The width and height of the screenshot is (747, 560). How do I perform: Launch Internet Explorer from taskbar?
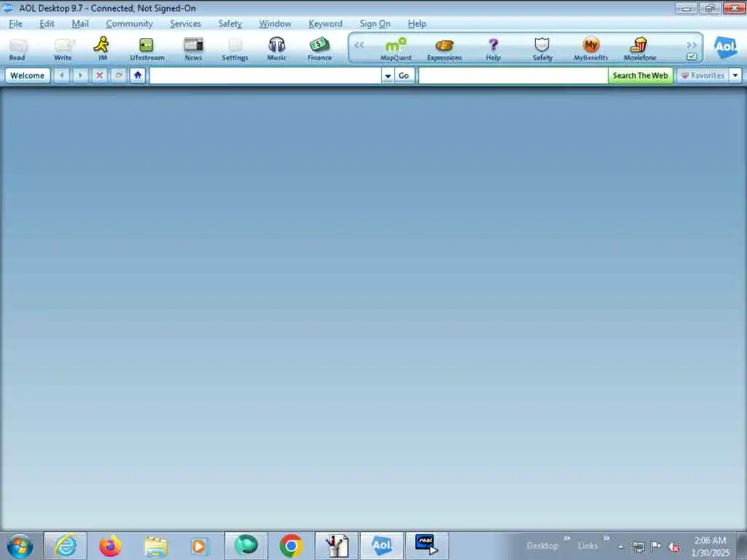65,545
